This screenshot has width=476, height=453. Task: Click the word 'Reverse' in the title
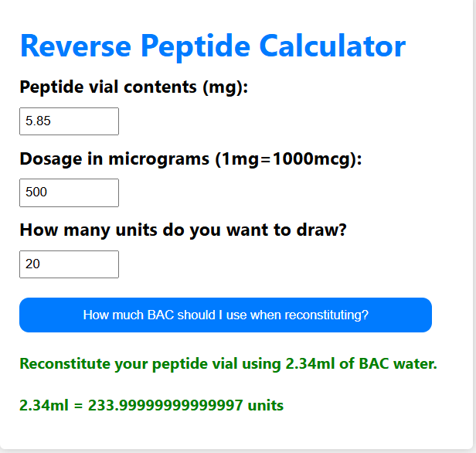click(x=76, y=46)
